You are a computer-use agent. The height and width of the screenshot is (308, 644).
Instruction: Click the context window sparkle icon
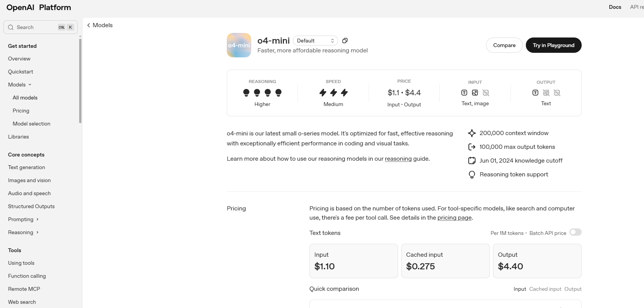[472, 133]
